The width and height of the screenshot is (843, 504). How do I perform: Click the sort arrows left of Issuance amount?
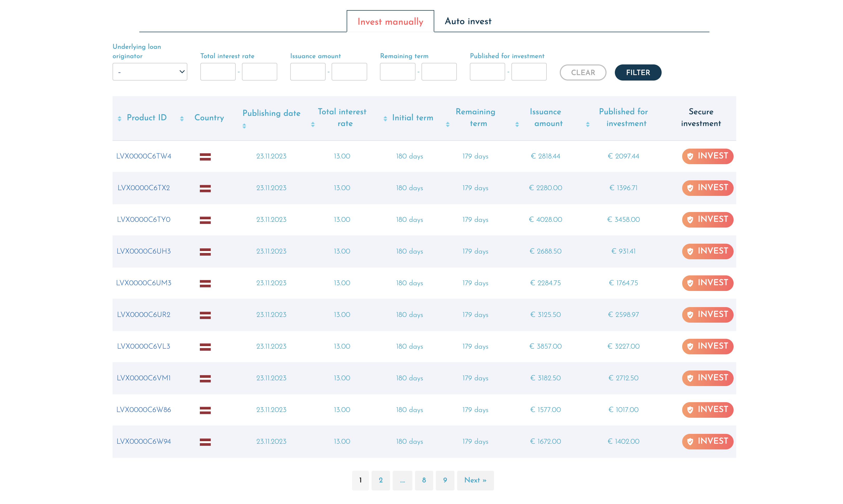517,125
